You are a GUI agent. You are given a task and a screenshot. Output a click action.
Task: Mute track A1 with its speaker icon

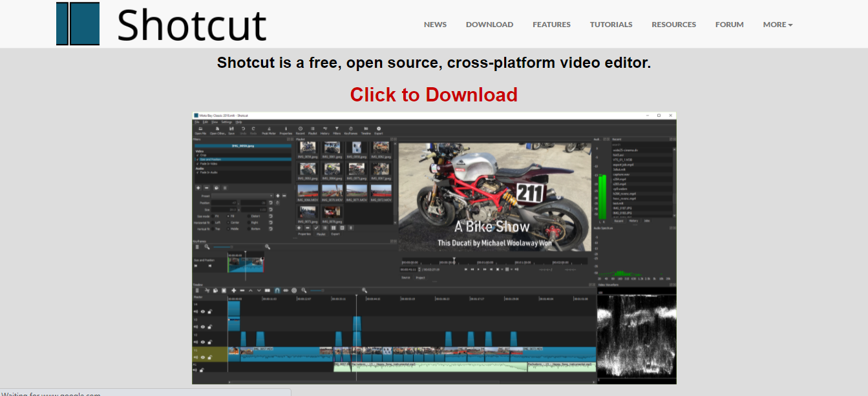[195, 370]
